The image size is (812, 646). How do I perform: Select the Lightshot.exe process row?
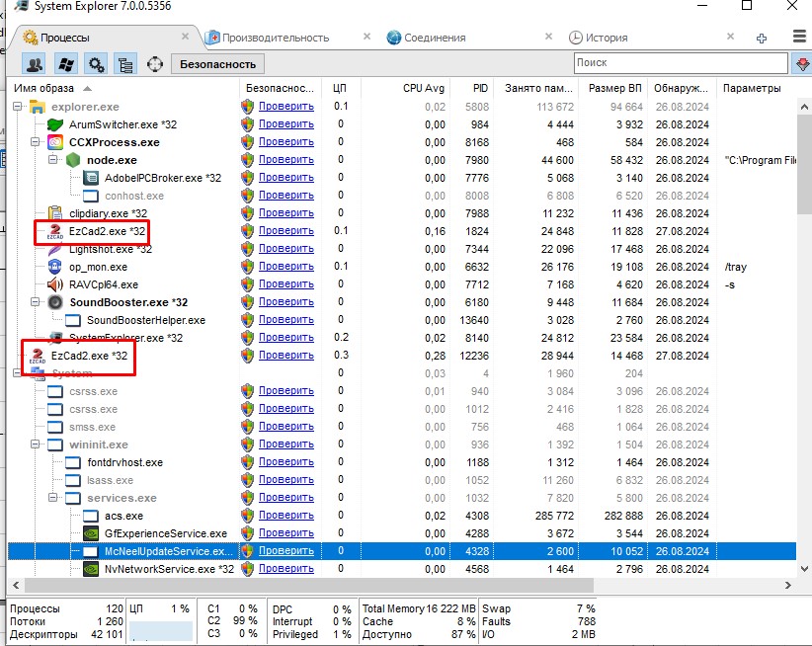tap(109, 249)
